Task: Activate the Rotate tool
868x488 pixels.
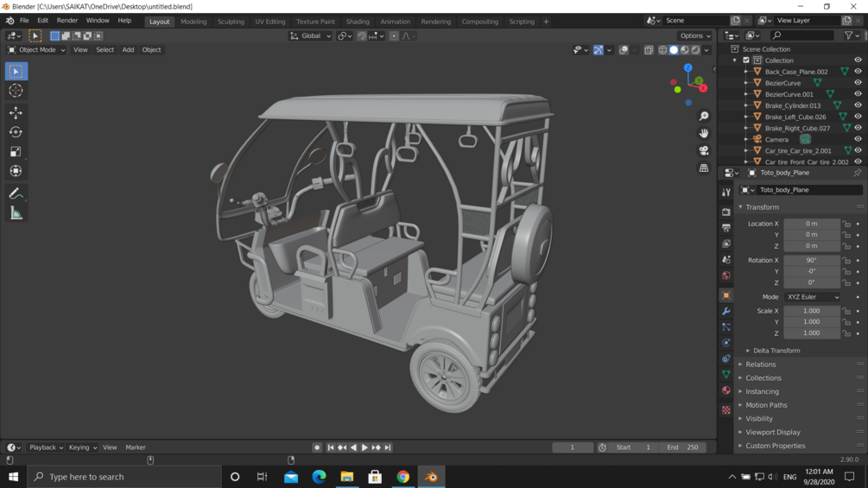Action: tap(16, 132)
